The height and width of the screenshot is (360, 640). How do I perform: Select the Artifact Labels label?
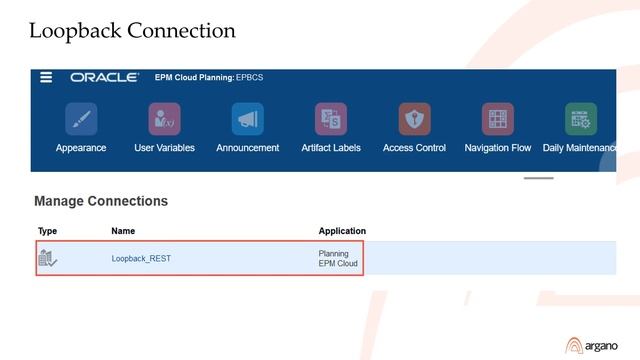point(331,148)
